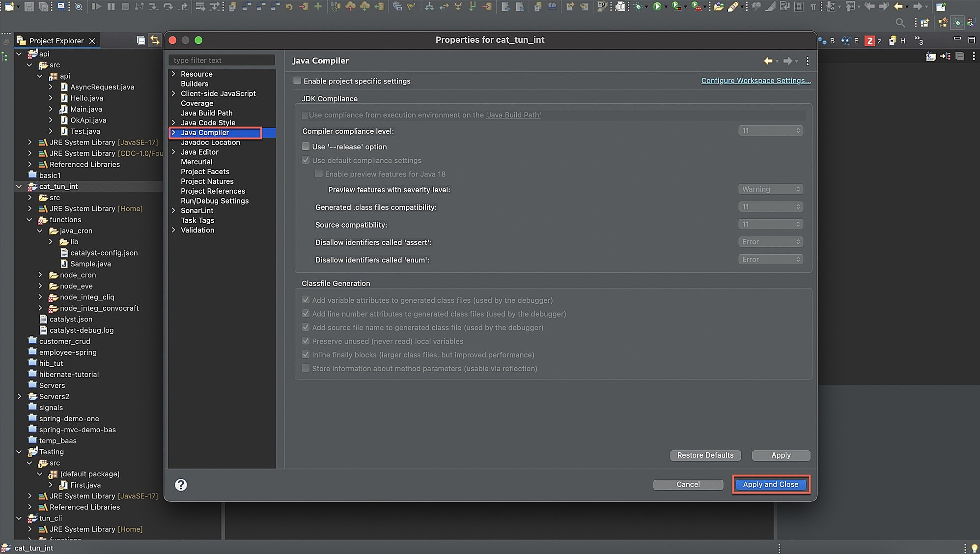The width and height of the screenshot is (980, 554).
Task: Select Compiler compliance level dropdown
Action: point(770,130)
